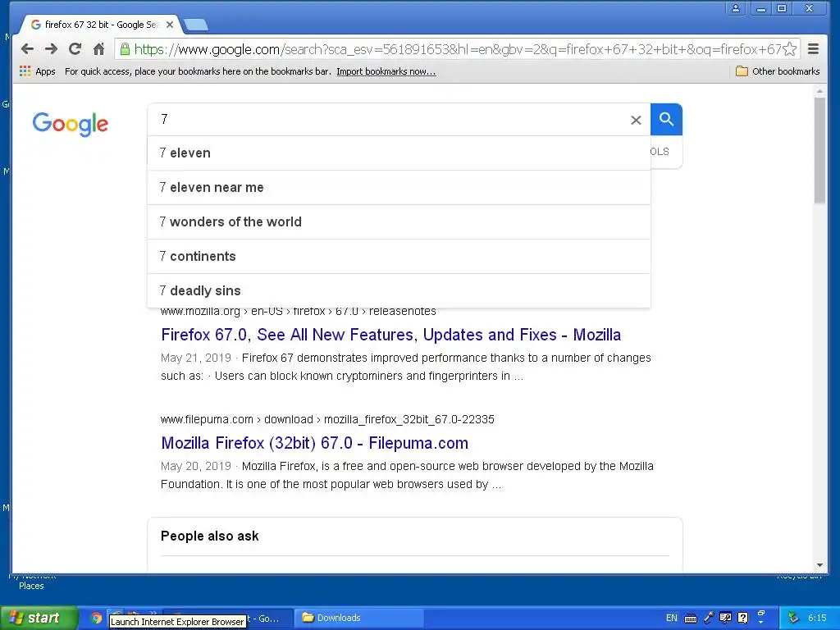Close the firefox 67 32 bit tab
Viewport: 840px width, 630px height.
tap(169, 25)
